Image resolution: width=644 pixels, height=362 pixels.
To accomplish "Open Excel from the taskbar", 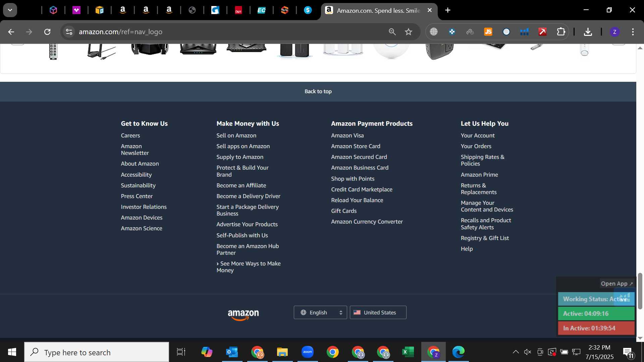I will coord(408,352).
